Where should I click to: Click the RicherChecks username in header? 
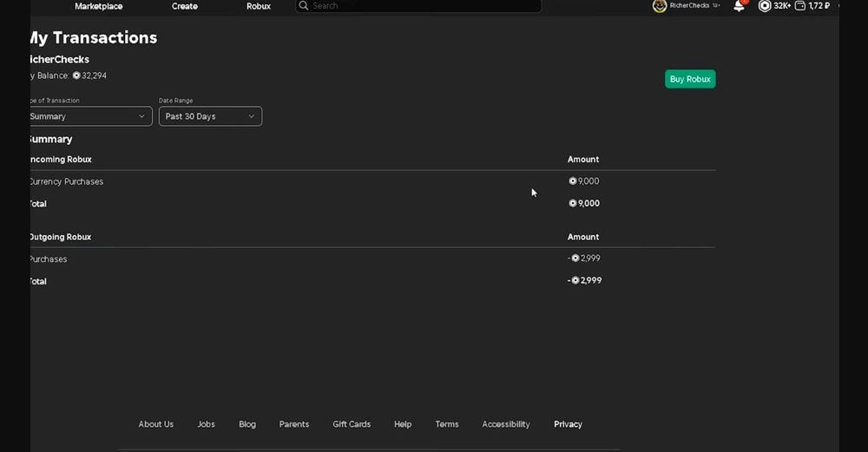click(689, 5)
